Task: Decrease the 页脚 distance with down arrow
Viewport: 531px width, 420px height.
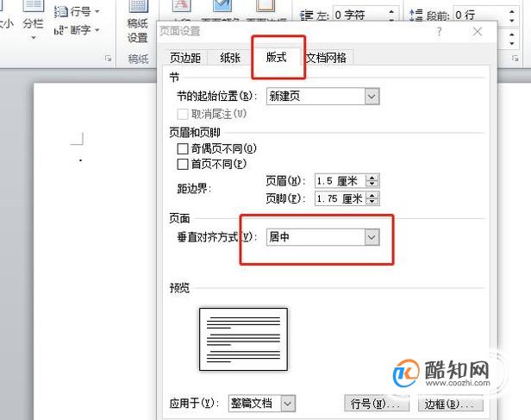Action: tap(372, 202)
